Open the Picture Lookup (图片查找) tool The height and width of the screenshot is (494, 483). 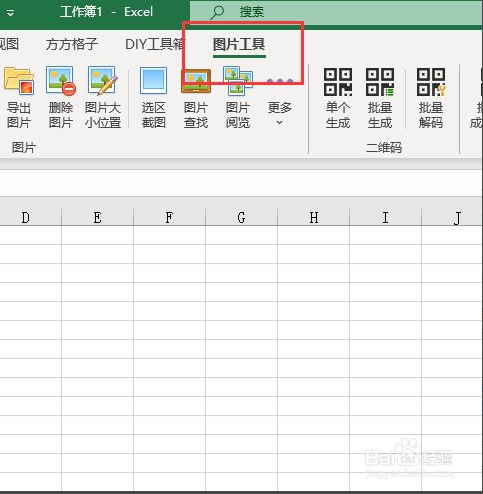point(196,98)
